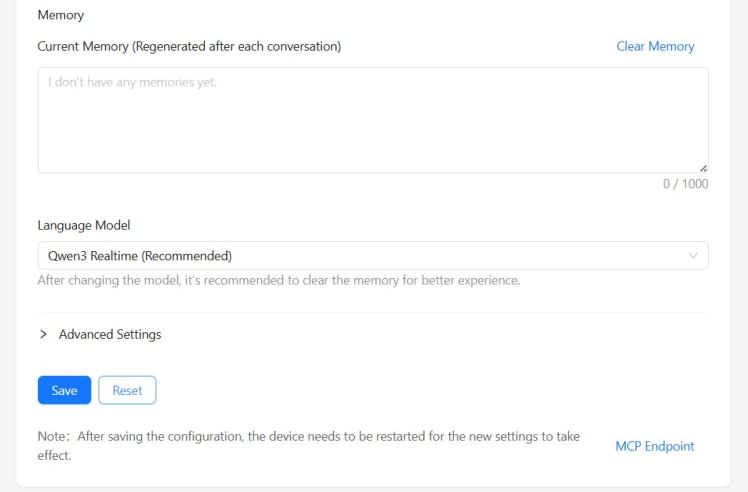Image resolution: width=748 pixels, height=492 pixels.
Task: Click the 0 / 1000 character counter
Action: 685,183
